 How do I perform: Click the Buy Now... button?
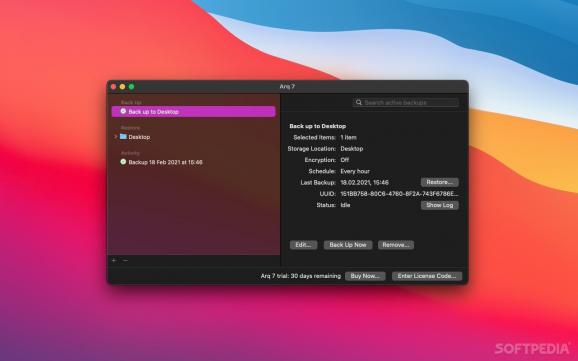[x=365, y=276]
